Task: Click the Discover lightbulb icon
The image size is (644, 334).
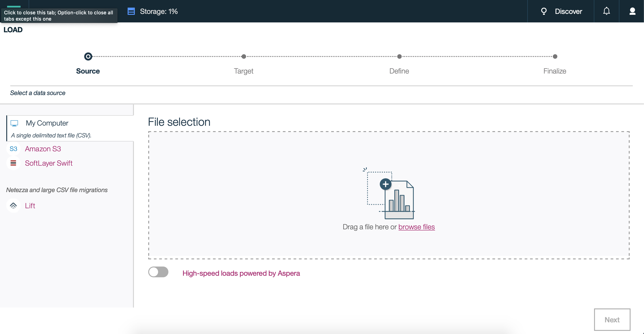Action: pyautogui.click(x=544, y=11)
